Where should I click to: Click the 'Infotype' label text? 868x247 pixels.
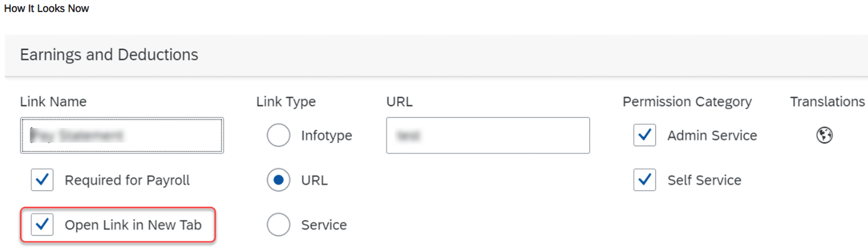pos(326,136)
